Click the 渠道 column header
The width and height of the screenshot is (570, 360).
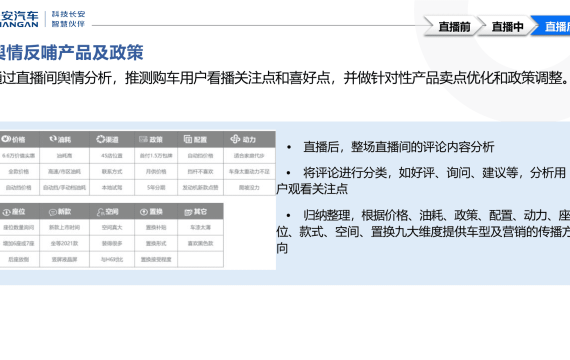click(x=112, y=139)
